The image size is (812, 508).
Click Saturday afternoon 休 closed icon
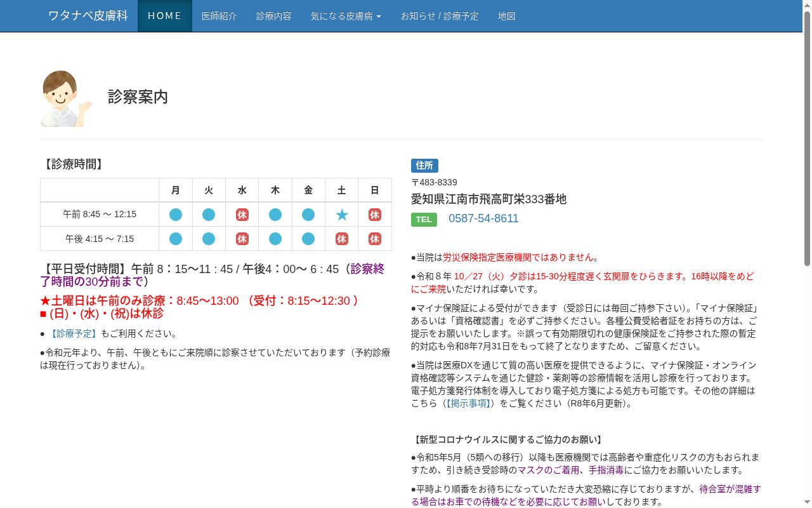coord(342,239)
